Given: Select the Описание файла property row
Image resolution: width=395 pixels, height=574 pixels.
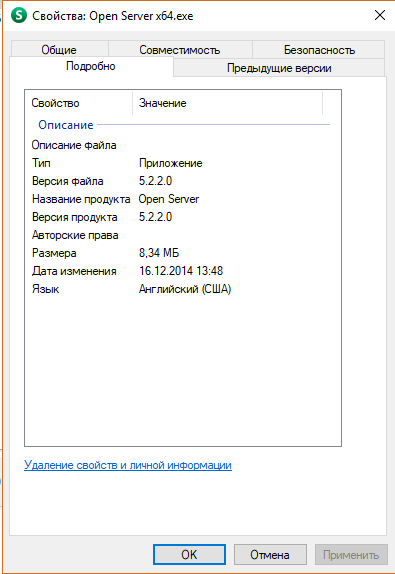Looking at the screenshot, I should [183, 145].
